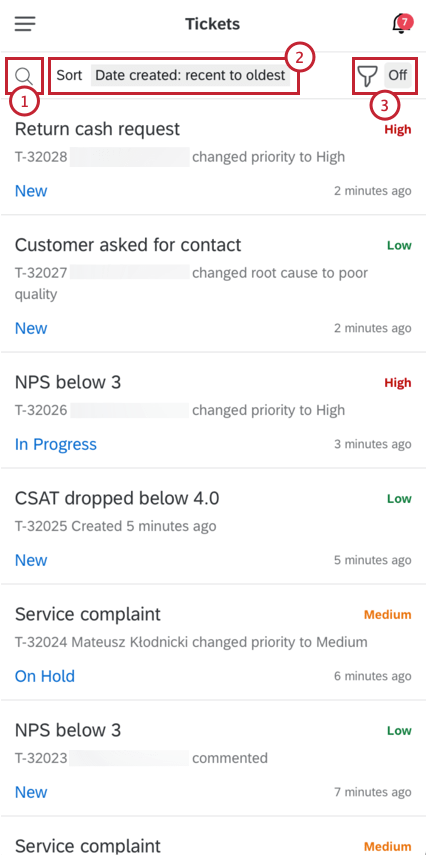Open Customer asked for contact ticket
426x856 pixels.
(213, 284)
